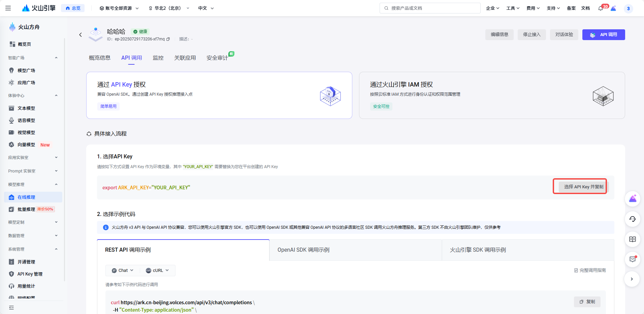Open 用量统计 via its icon
Viewport: 644px width, 314px height.
point(11,286)
